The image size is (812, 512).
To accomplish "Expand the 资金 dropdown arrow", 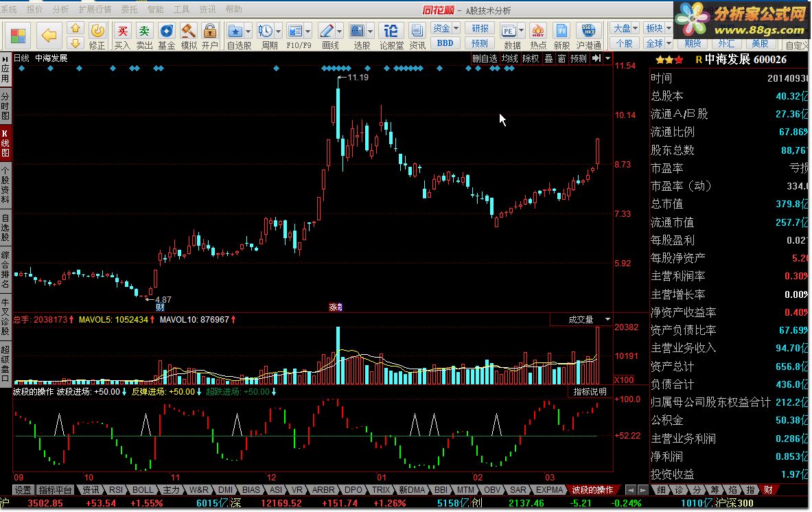I will pos(456,28).
